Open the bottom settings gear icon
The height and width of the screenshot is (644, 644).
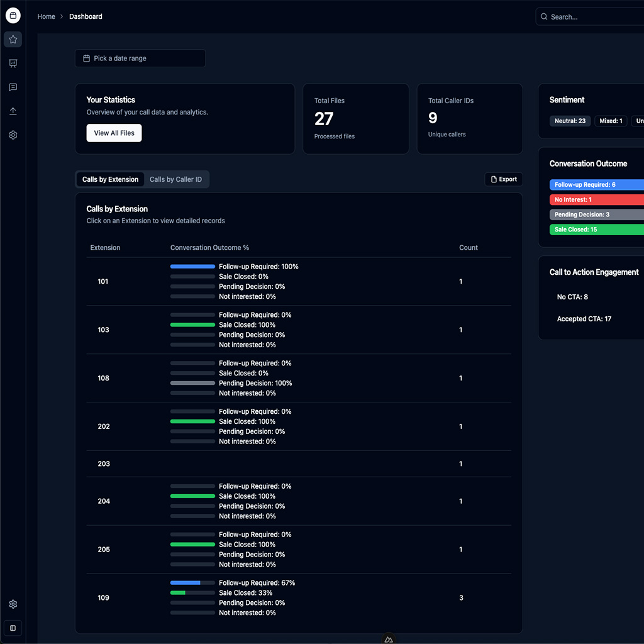(13, 604)
